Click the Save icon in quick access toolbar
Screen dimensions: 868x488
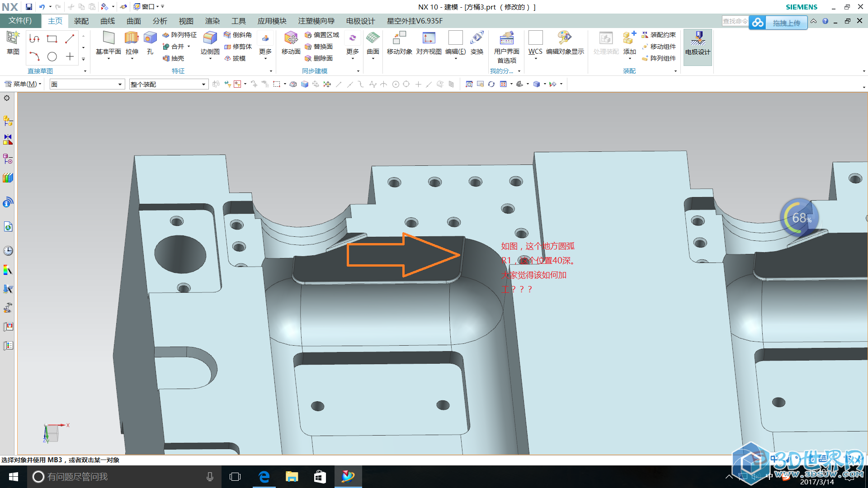point(29,7)
